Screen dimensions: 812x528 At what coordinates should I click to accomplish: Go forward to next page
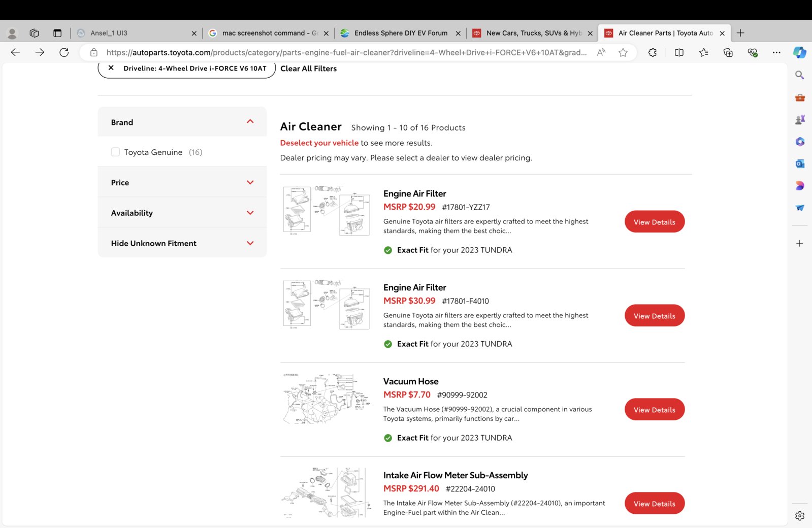pyautogui.click(x=40, y=52)
